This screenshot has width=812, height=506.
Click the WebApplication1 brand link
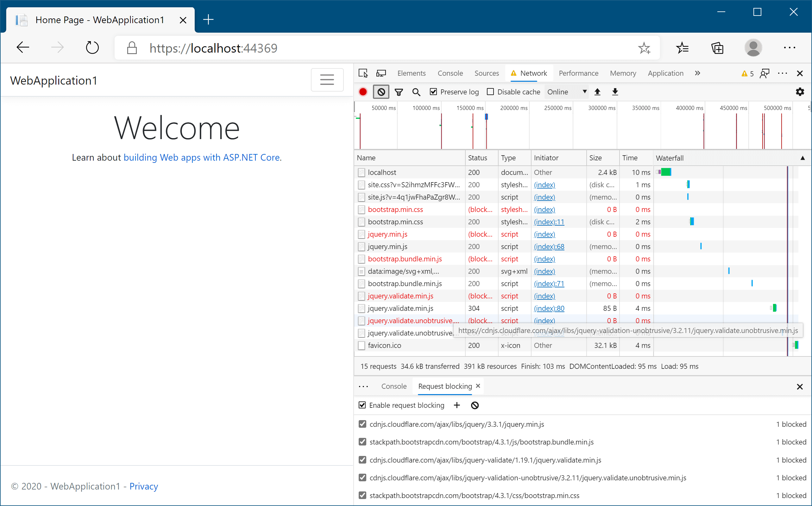[54, 81]
